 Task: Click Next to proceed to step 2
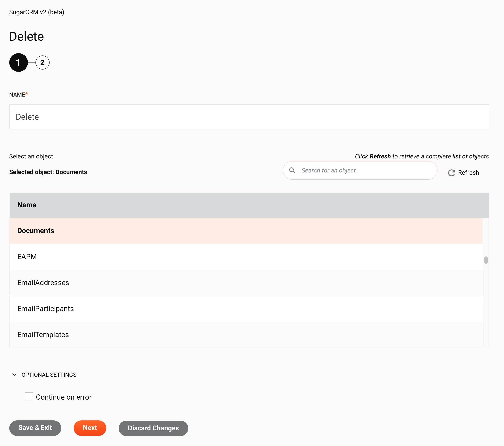(x=90, y=428)
